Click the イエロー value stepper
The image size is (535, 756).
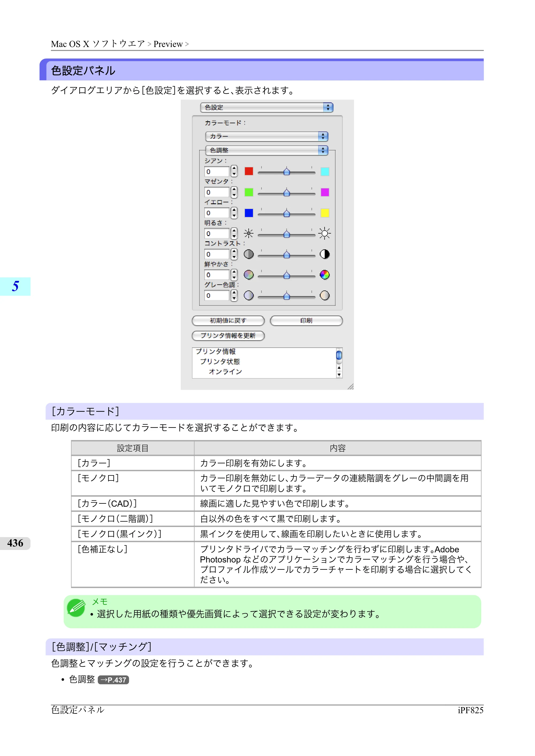tap(234, 213)
